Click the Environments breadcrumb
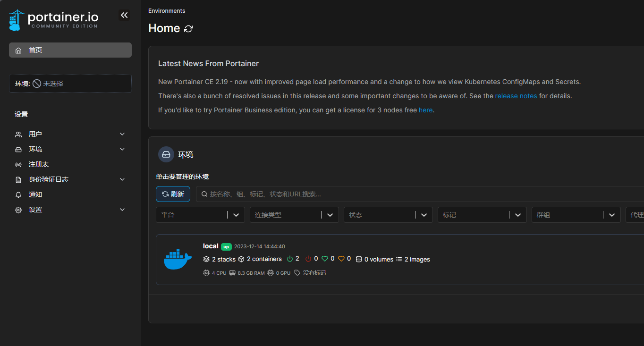Viewport: 644px width, 346px height. tap(167, 11)
